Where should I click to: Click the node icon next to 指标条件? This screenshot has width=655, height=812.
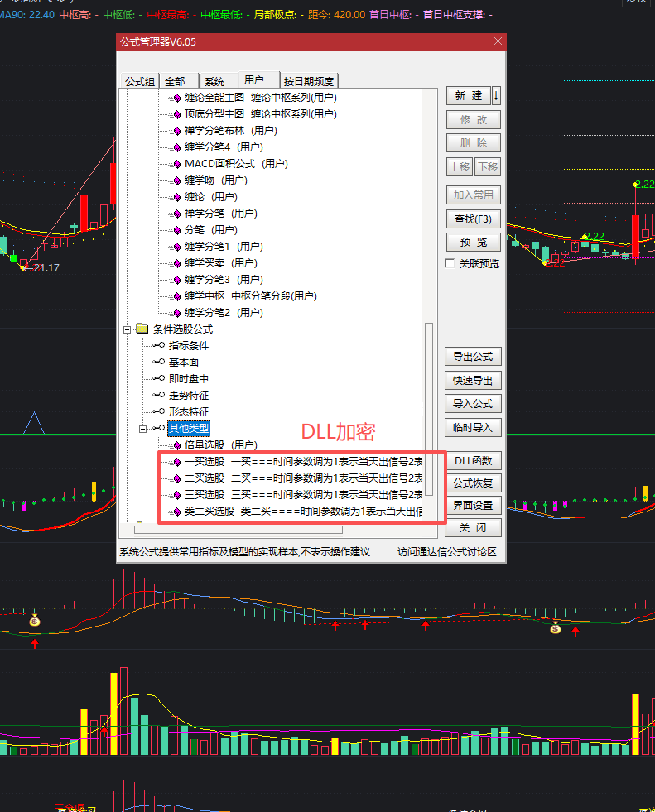pos(158,346)
